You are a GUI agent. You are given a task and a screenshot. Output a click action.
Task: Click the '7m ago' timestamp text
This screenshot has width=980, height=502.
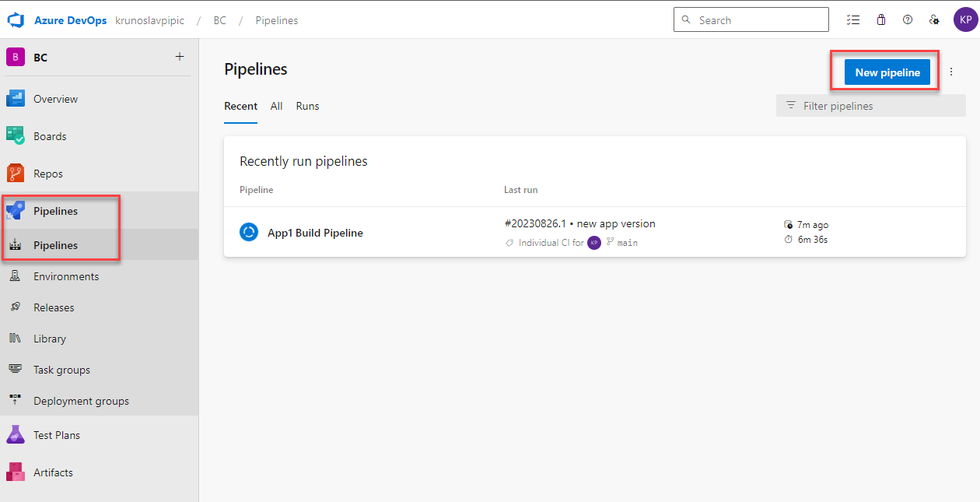click(812, 224)
